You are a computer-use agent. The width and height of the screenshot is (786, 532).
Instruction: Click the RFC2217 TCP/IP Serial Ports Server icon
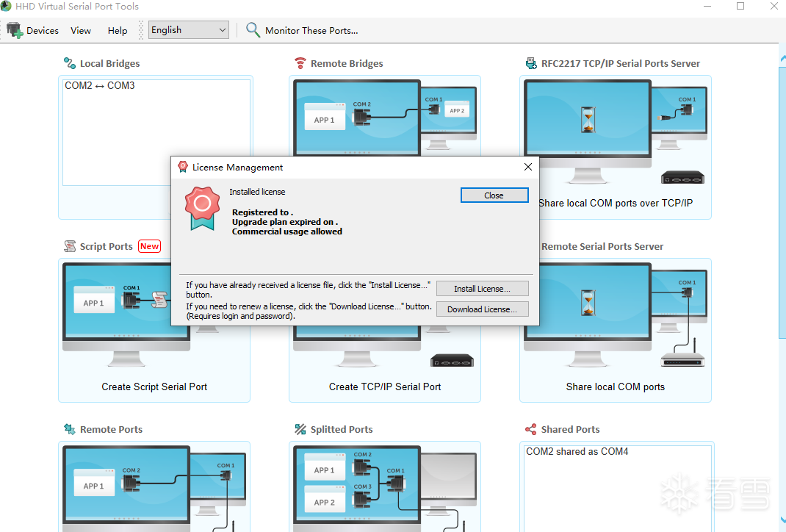pyautogui.click(x=531, y=63)
